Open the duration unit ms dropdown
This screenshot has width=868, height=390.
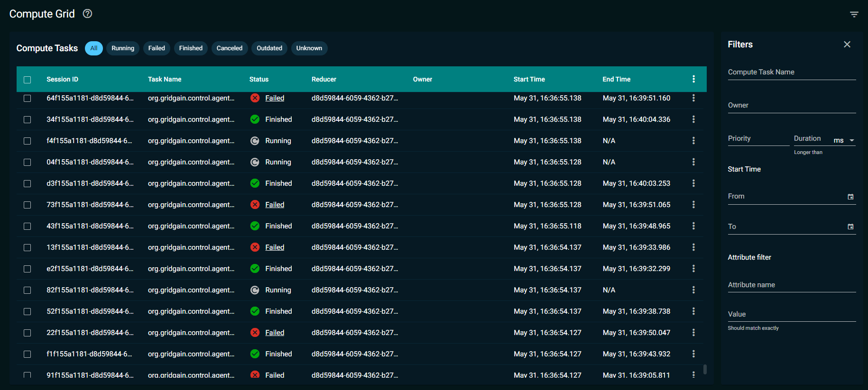(x=844, y=140)
